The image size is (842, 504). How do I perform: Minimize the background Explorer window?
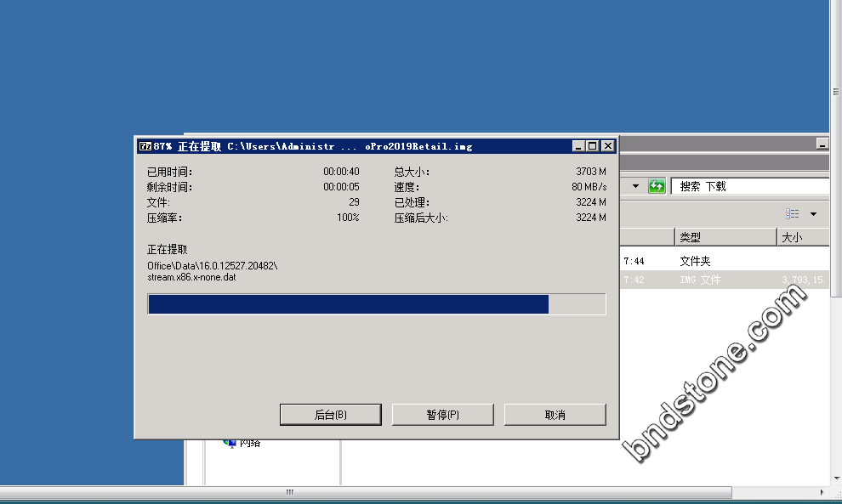tap(822, 144)
